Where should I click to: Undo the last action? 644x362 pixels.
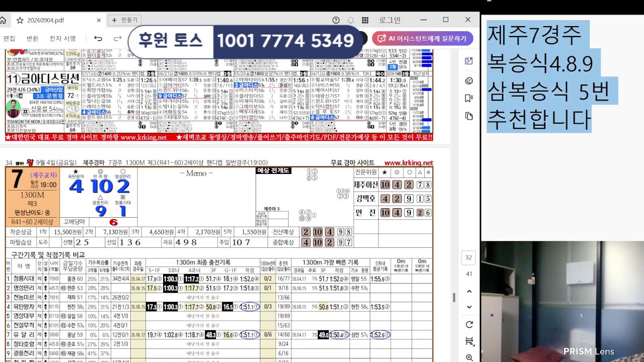coord(98,39)
